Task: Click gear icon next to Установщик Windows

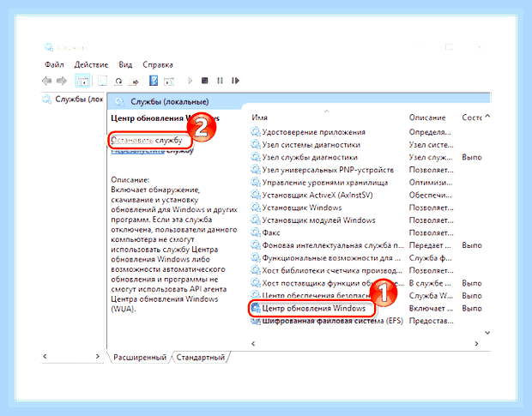Action: click(256, 208)
